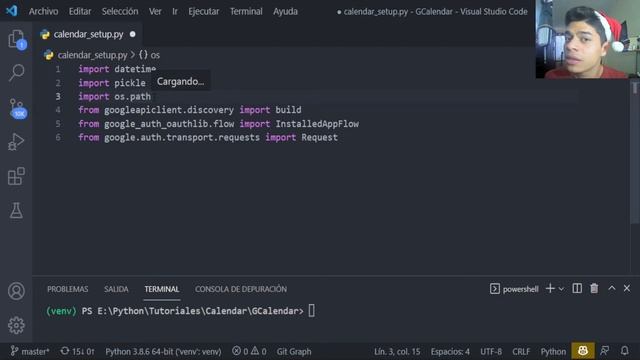Open the Explorer view in activity bar
The width and height of the screenshot is (640, 360).
tap(16, 40)
